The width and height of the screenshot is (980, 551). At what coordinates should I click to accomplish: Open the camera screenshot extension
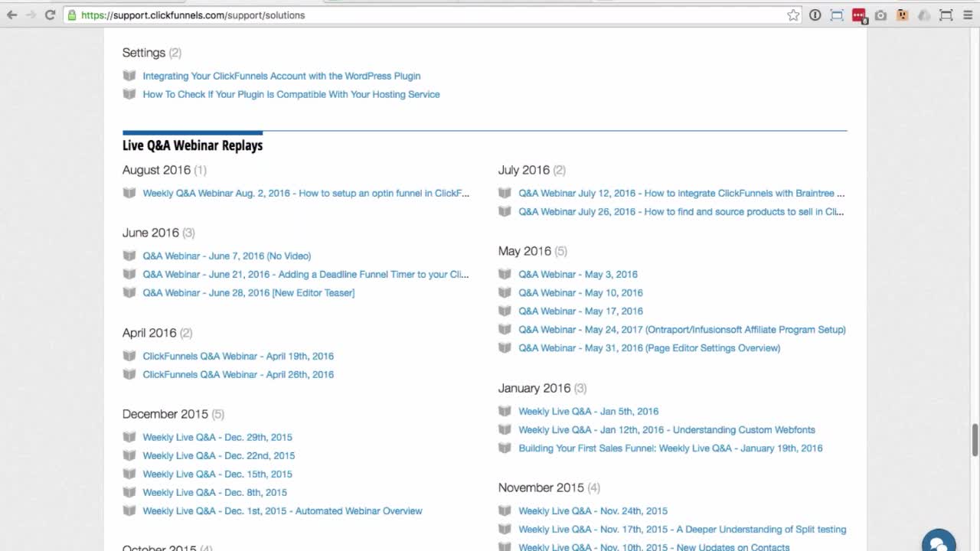pos(880,15)
